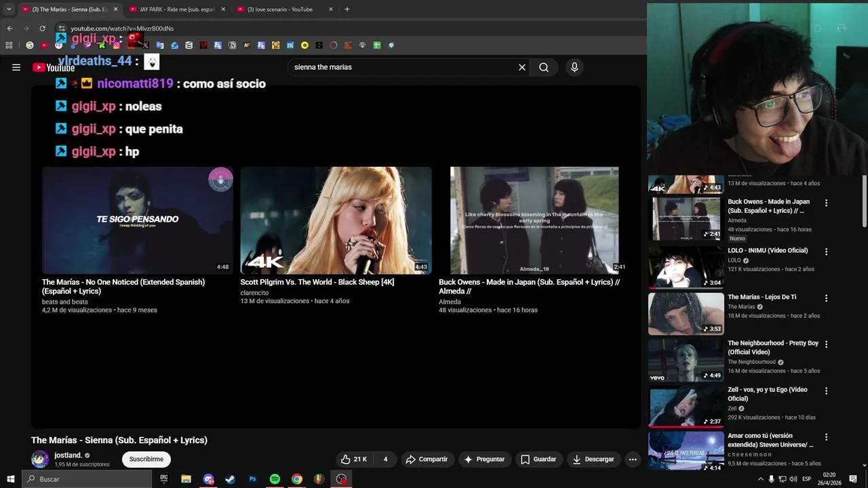Viewport: 868px width, 488px height.
Task: Open the site information icon in address bar
Action: coord(62,28)
